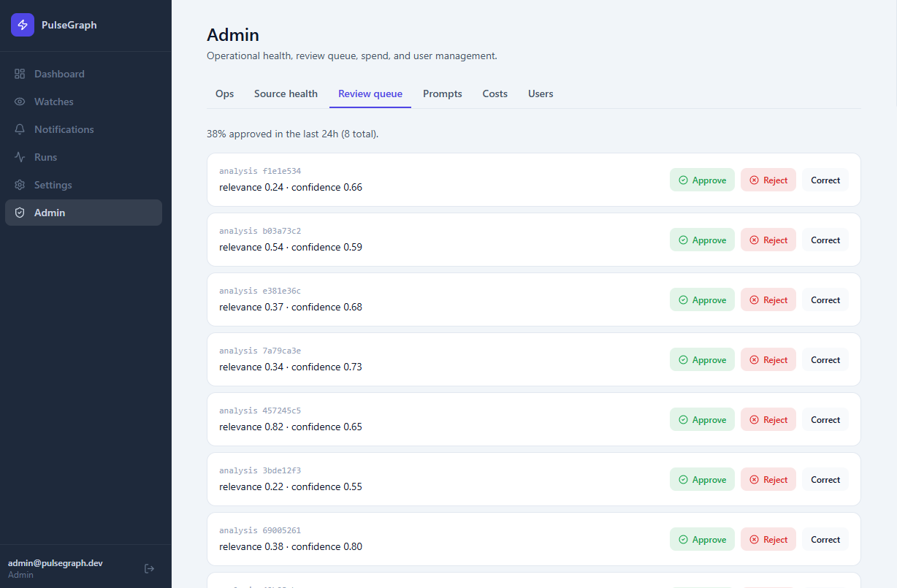Viewport: 897px width, 588px height.
Task: Click 'relevance 0.54 · confidence 0.59' text
Action: click(291, 247)
